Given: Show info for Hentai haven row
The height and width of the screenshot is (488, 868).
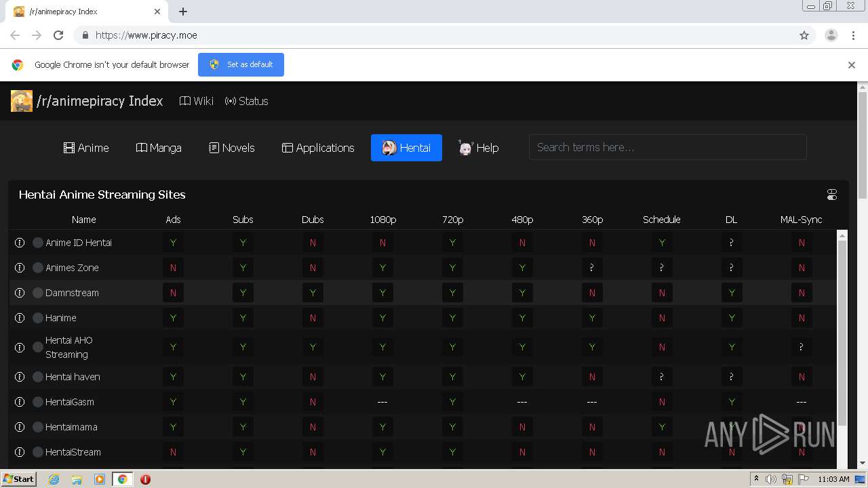Looking at the screenshot, I should [20, 377].
